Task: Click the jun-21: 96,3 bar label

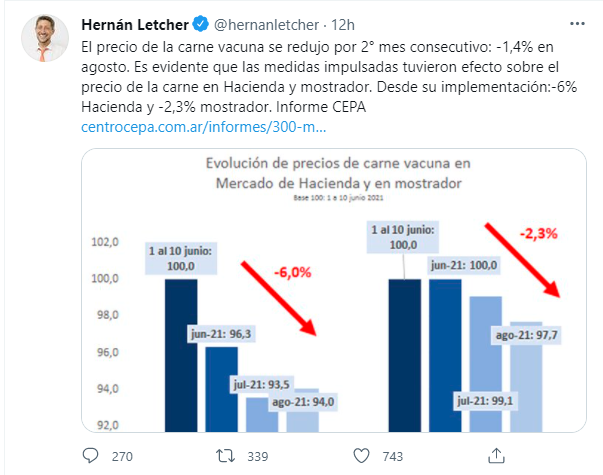Action: click(221, 333)
